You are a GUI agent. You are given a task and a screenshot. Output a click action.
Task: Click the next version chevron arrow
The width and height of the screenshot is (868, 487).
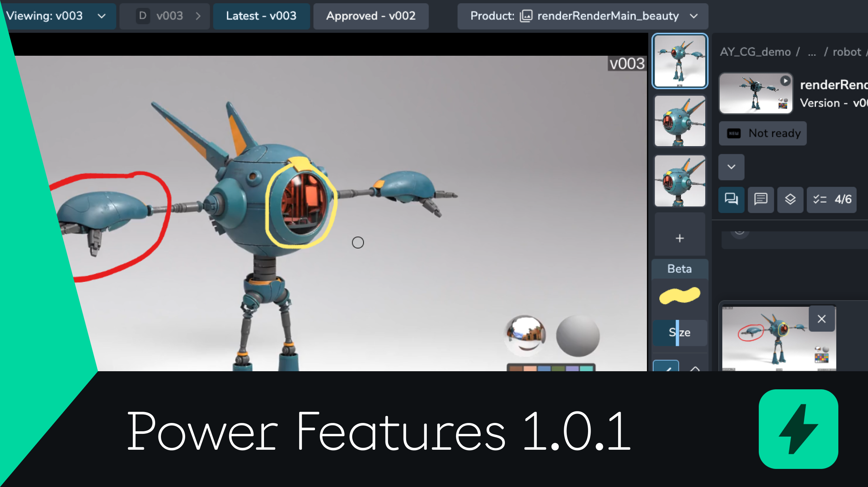click(x=198, y=16)
